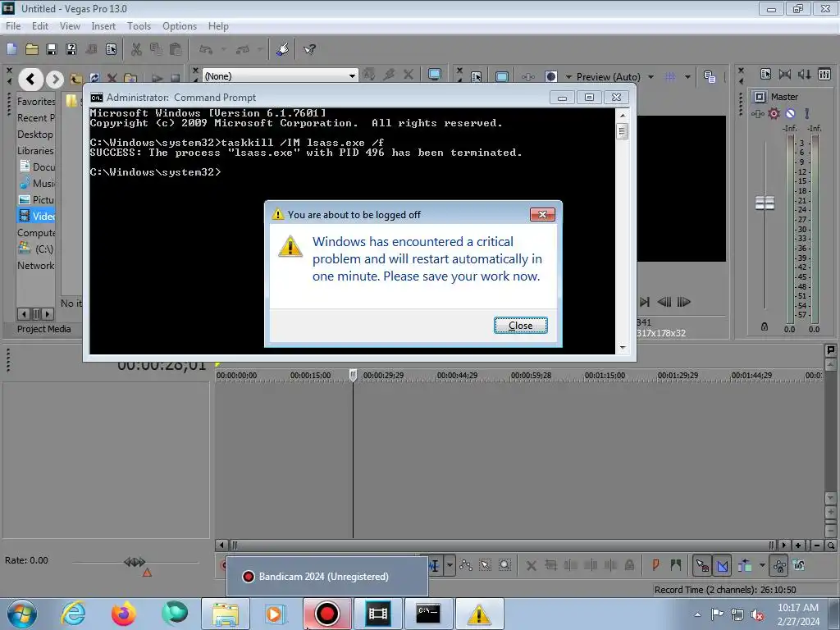Open project Properties toolbar icon
Viewport: 840px width, 630px height.
click(x=111, y=50)
